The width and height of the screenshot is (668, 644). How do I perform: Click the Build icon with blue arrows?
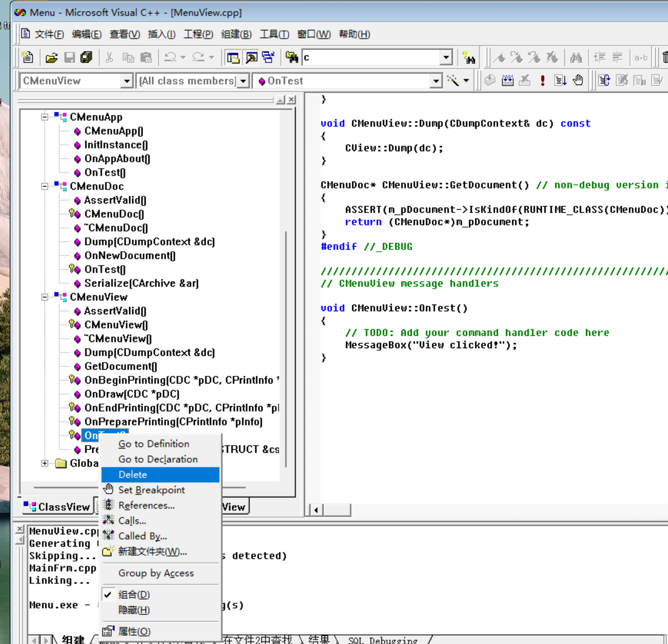[508, 80]
